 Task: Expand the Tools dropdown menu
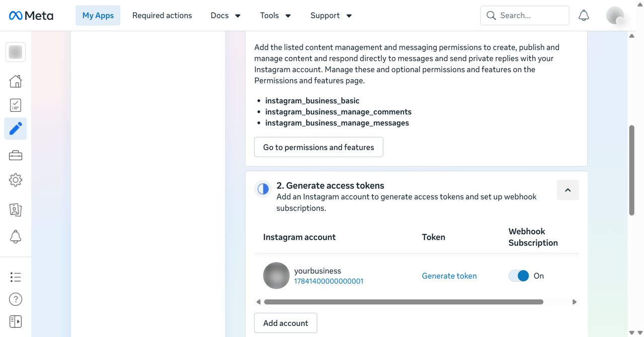click(276, 16)
